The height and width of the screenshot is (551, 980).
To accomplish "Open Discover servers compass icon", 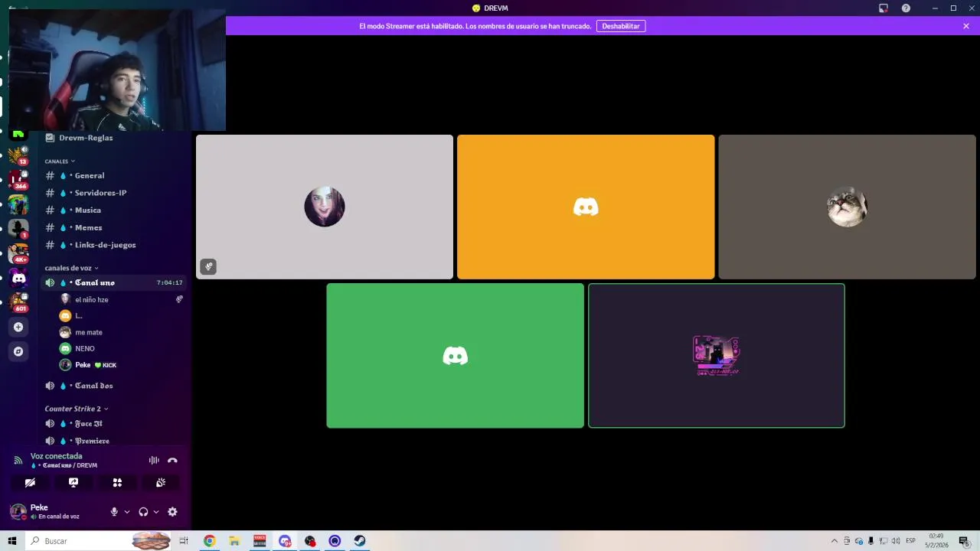I will 18,351.
